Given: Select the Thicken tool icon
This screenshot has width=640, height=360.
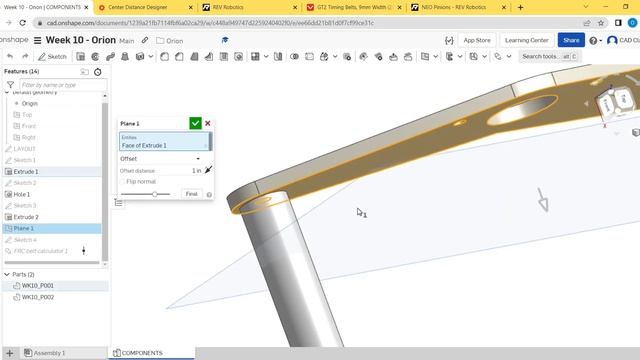Looking at the screenshot, I should tap(140, 56).
